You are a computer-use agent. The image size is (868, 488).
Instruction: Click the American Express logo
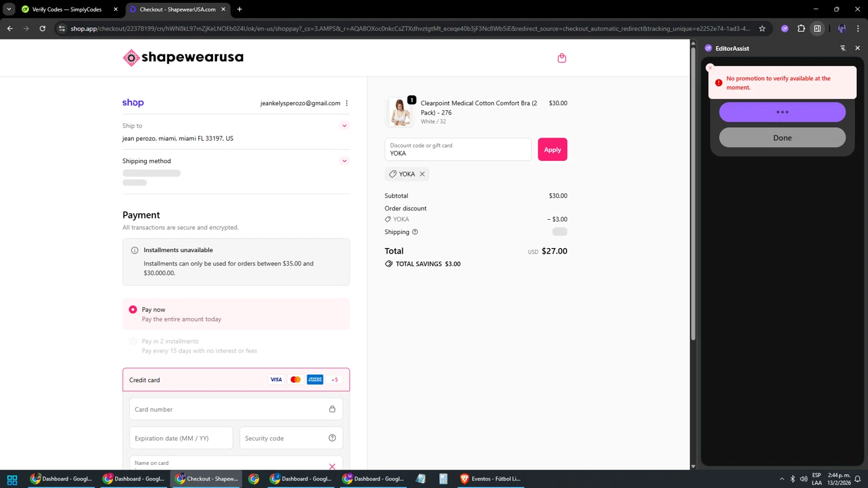pos(315,380)
